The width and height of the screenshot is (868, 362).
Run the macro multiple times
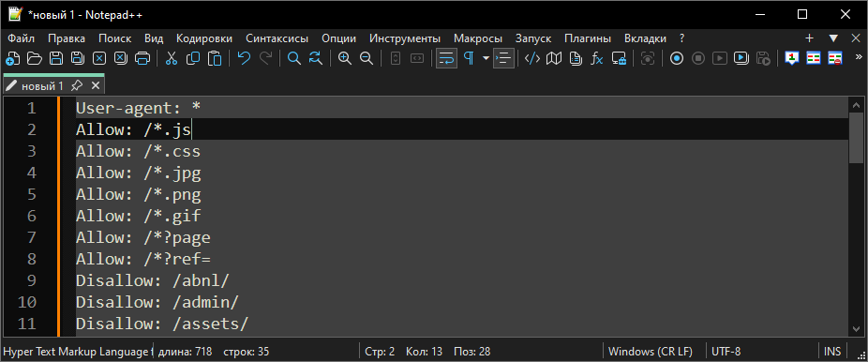[741, 58]
